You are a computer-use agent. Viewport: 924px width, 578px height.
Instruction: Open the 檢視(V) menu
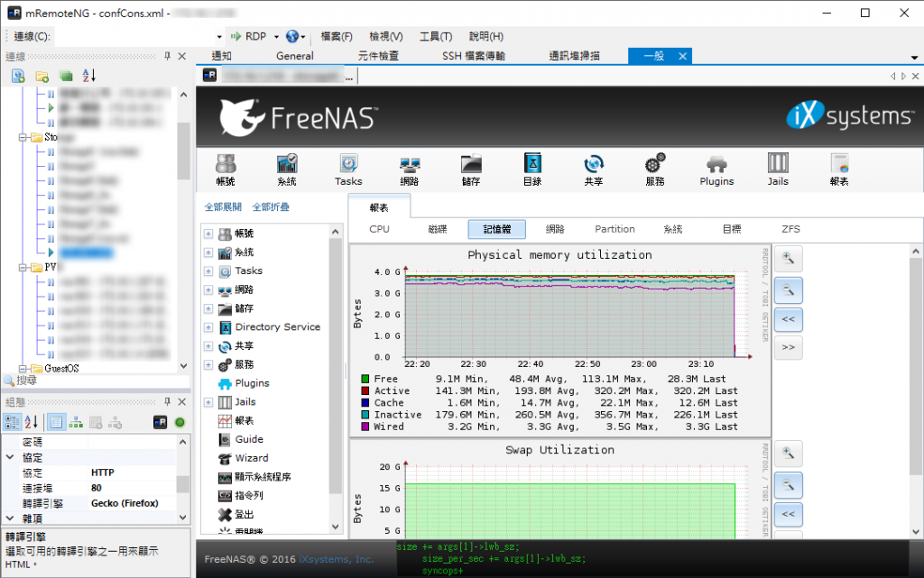[x=386, y=36]
